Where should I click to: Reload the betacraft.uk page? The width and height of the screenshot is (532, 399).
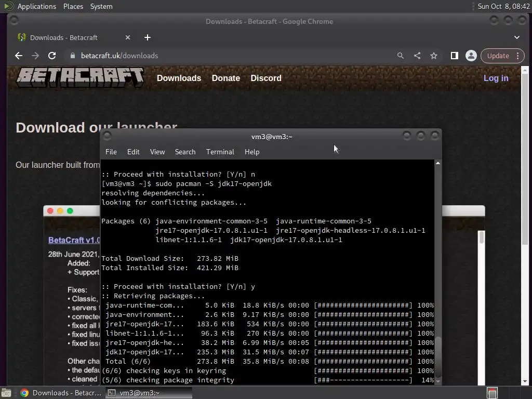52,56
